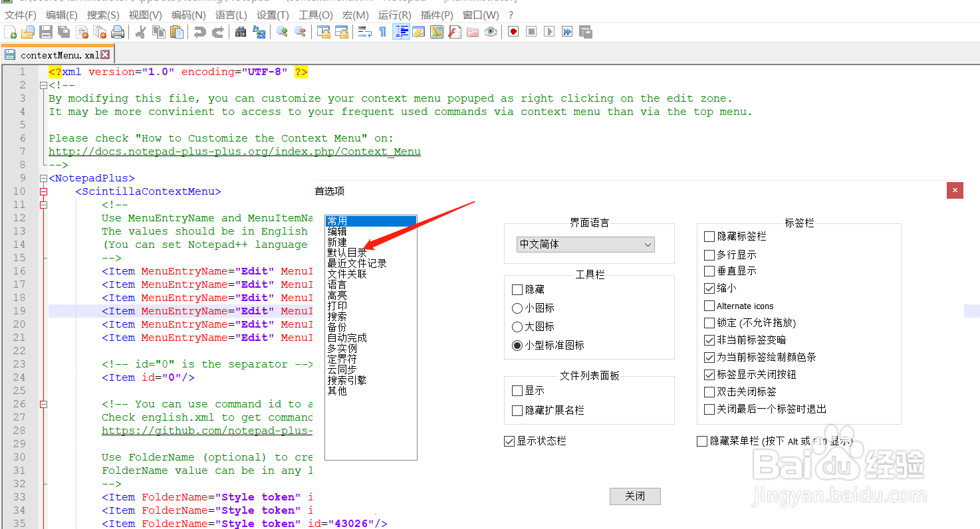Screen dimensions: 980x529
Task: Click the Save All toolbar icon
Action: click(x=64, y=31)
